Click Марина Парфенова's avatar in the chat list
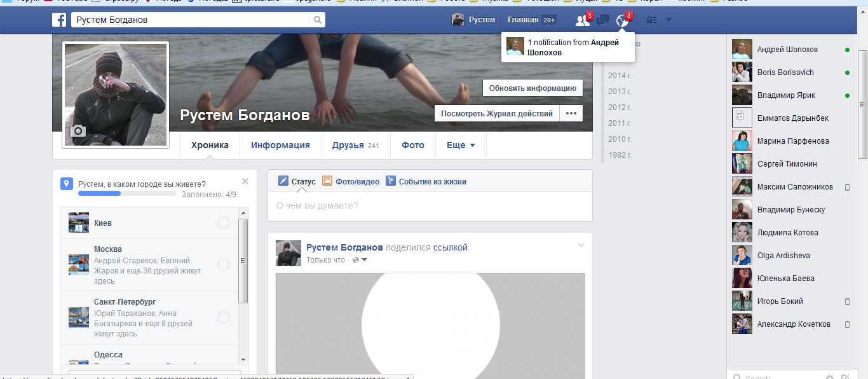The height and width of the screenshot is (379, 868). [x=742, y=141]
